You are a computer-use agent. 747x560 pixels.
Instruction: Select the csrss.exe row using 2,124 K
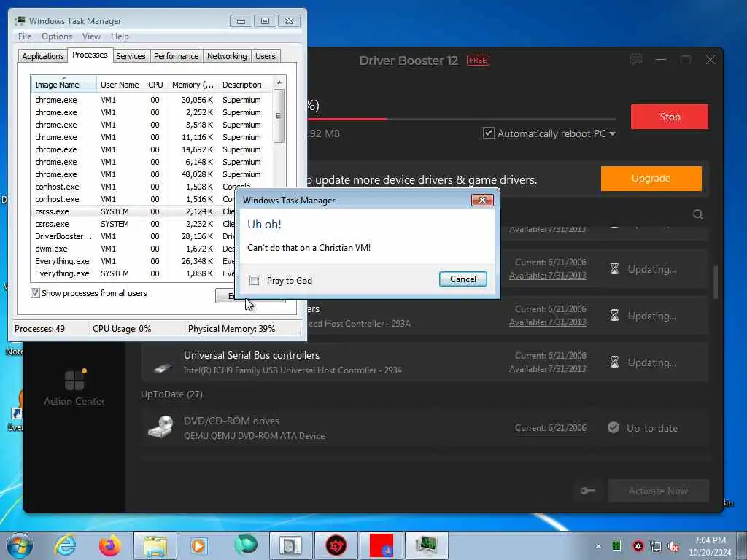(x=134, y=211)
